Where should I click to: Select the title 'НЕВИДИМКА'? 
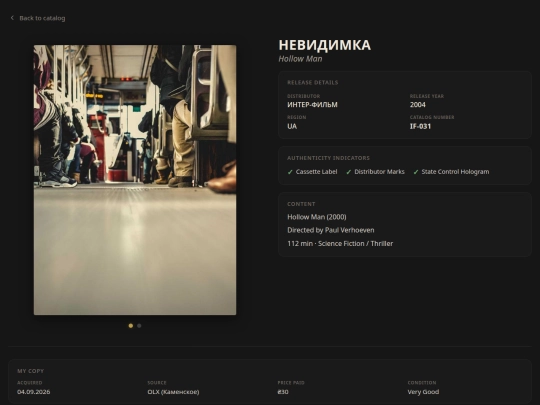point(324,45)
